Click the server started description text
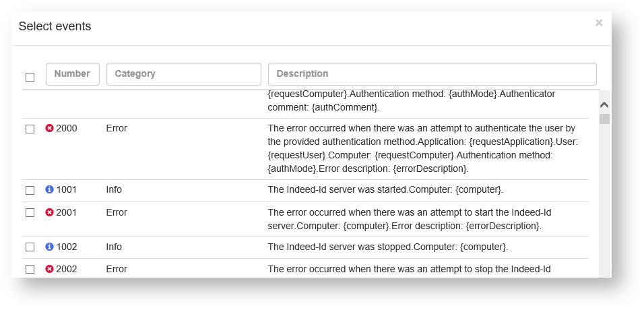644x310 pixels. click(385, 190)
